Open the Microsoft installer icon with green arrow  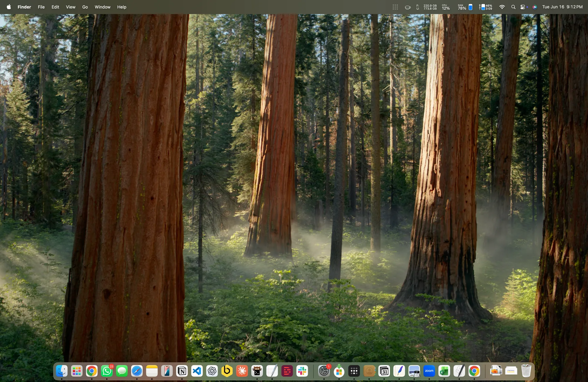339,371
